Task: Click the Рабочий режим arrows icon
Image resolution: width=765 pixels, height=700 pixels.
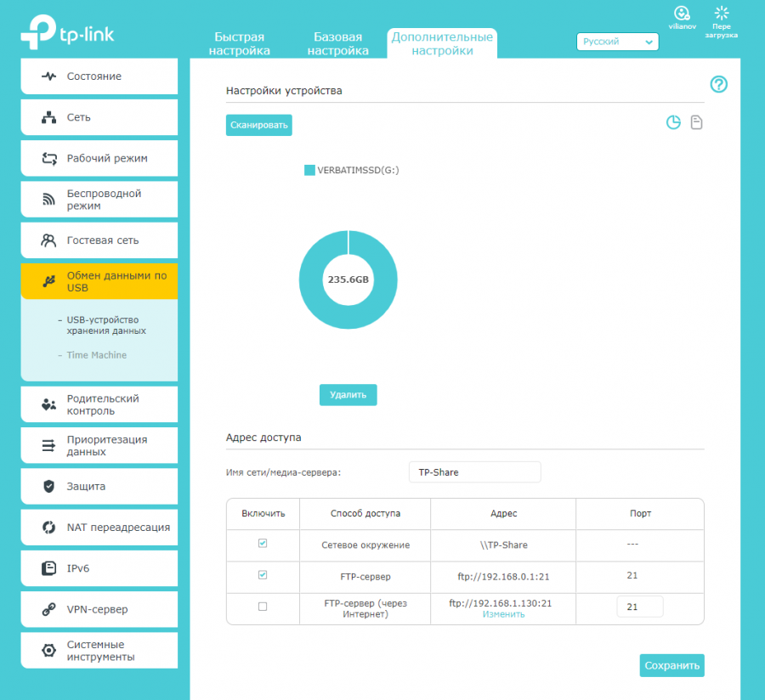Action: point(48,158)
